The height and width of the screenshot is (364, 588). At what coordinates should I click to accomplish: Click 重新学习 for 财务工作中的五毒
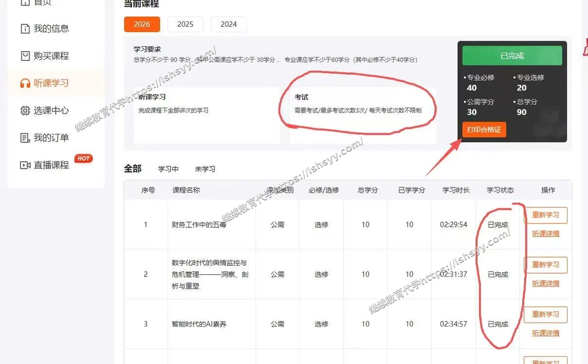coord(546,215)
